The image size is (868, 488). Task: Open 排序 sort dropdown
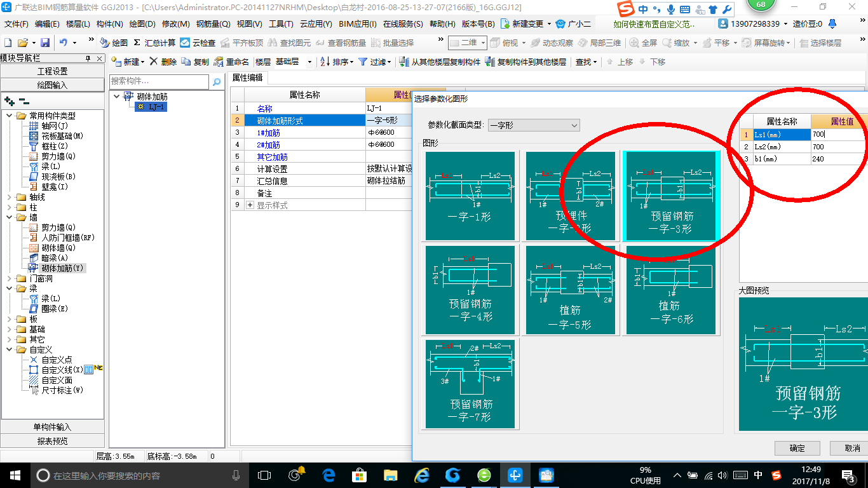(337, 62)
